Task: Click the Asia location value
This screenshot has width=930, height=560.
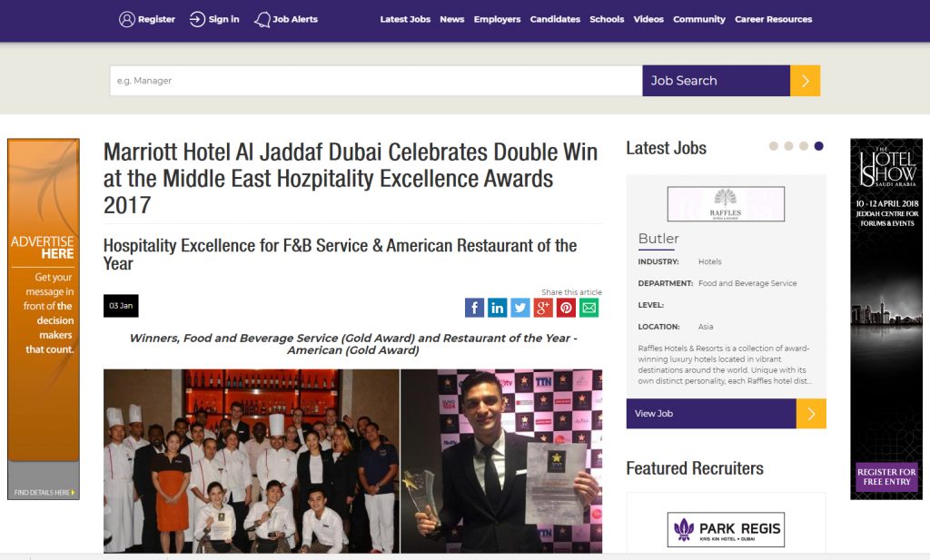Action: click(706, 327)
